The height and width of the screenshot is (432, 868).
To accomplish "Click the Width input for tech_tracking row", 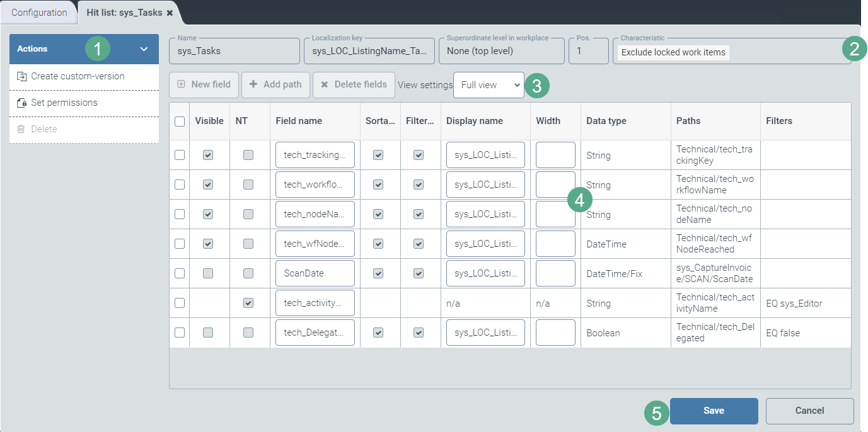I will (555, 155).
